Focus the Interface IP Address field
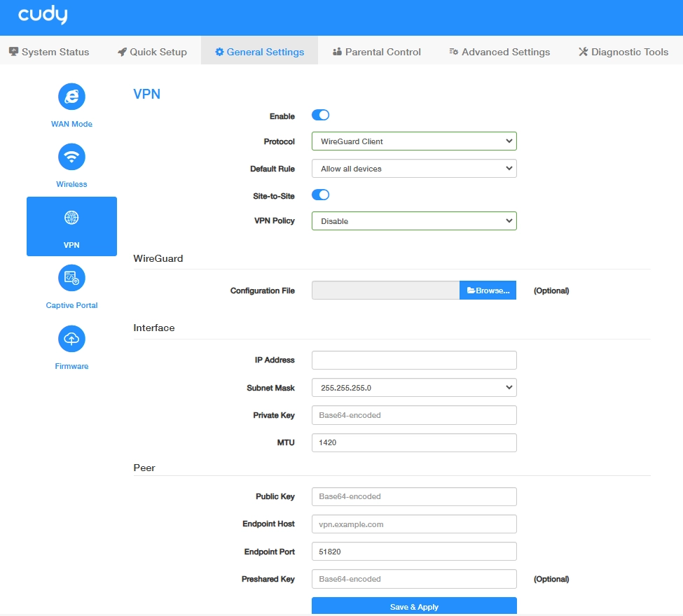The image size is (683, 616). coord(414,360)
